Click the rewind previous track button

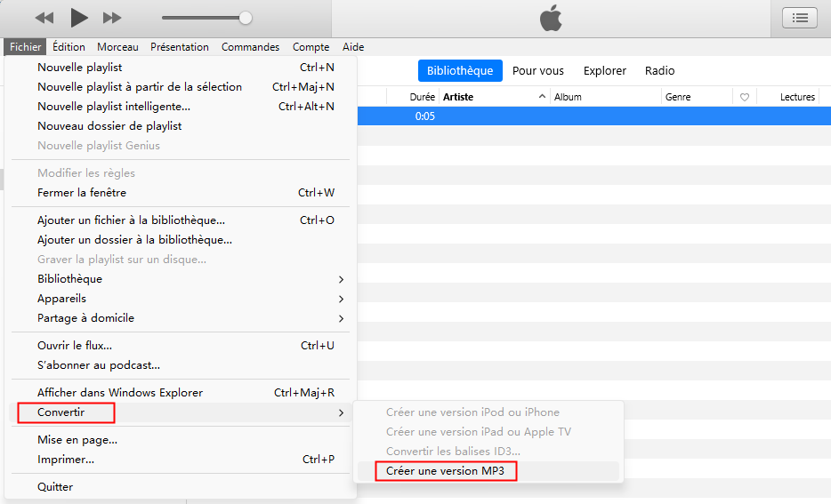coord(44,18)
